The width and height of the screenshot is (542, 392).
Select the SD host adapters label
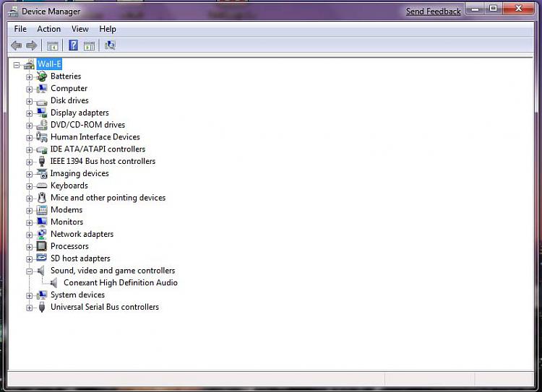tap(80, 258)
